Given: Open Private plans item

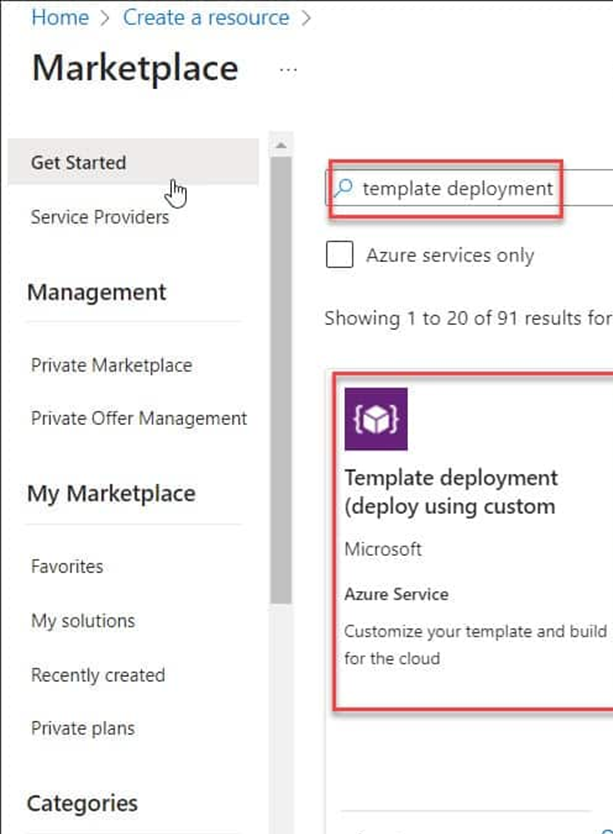Looking at the screenshot, I should point(82,728).
